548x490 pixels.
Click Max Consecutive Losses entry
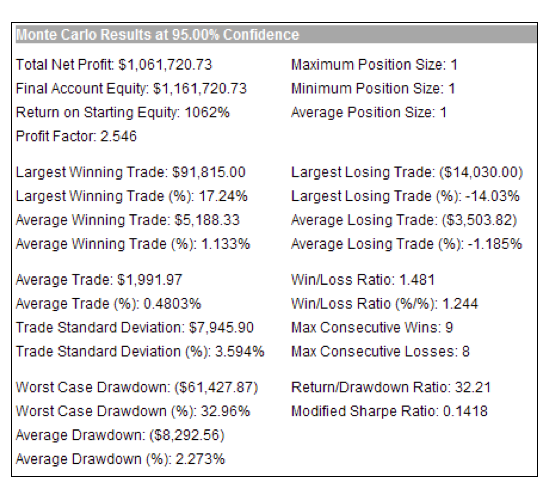pos(380,352)
